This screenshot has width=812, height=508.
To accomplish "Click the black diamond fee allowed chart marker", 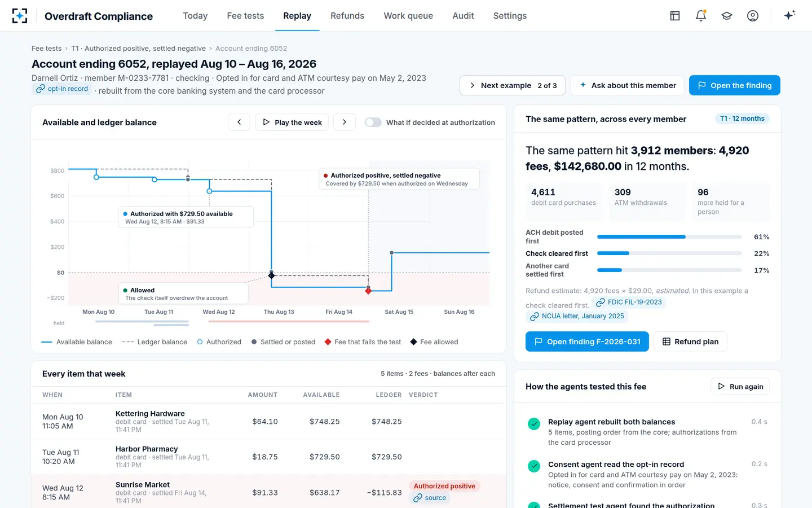I will (272, 275).
